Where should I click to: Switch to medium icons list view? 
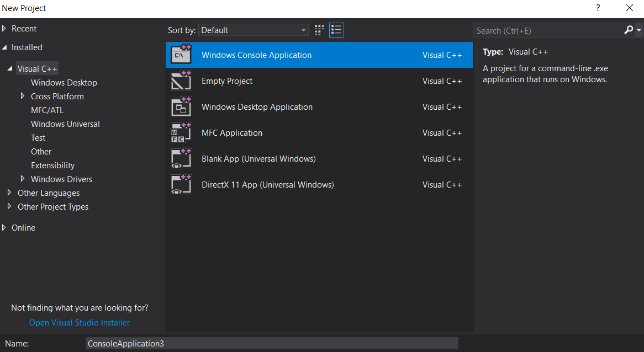point(336,30)
